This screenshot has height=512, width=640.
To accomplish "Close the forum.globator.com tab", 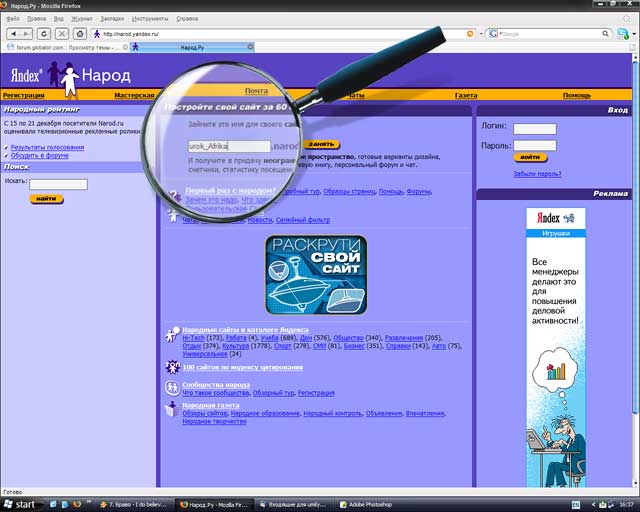I will pos(125,47).
